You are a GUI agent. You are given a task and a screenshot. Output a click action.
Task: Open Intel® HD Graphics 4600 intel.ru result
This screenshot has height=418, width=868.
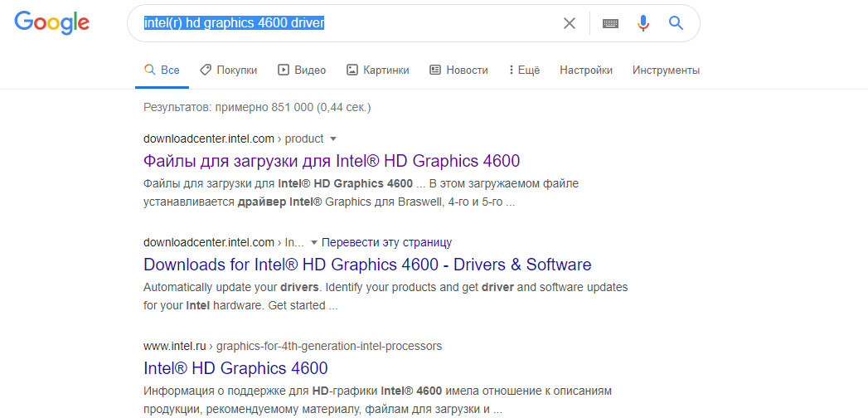click(x=235, y=367)
